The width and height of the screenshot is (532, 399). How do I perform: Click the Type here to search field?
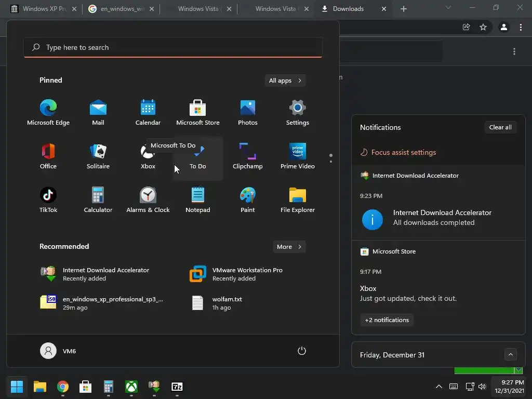point(173,47)
